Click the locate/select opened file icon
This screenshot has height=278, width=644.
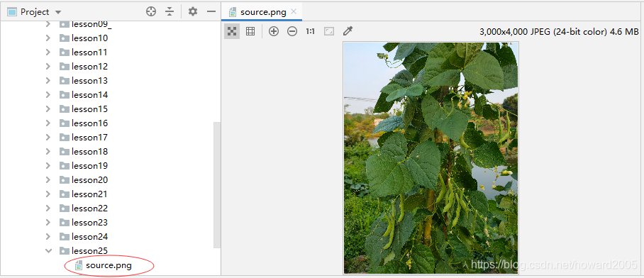pyautogui.click(x=151, y=12)
